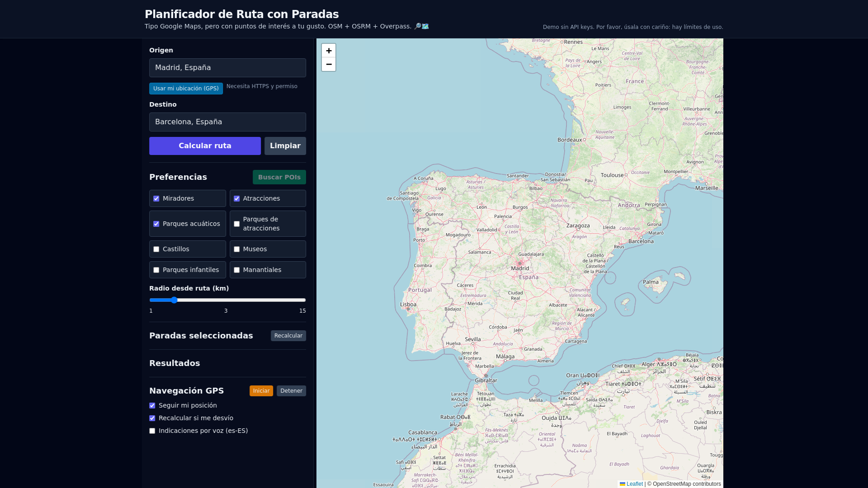
Task: Zoom out on the map
Action: coord(329,64)
